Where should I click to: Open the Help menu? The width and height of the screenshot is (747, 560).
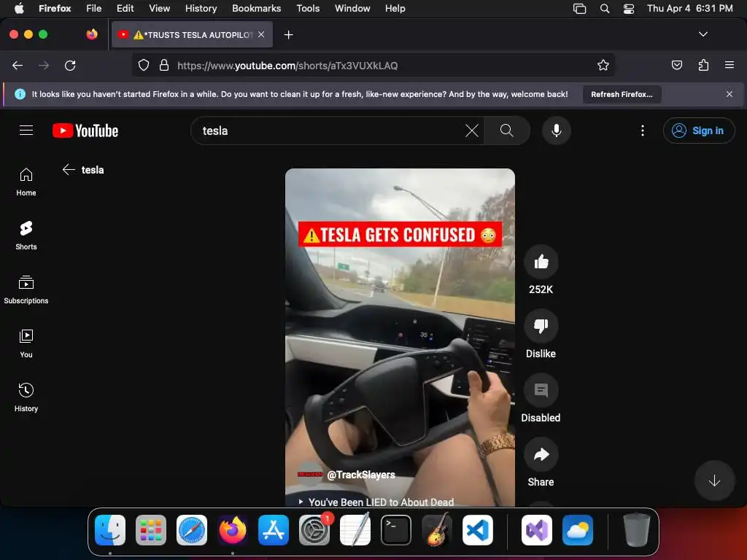click(x=395, y=8)
